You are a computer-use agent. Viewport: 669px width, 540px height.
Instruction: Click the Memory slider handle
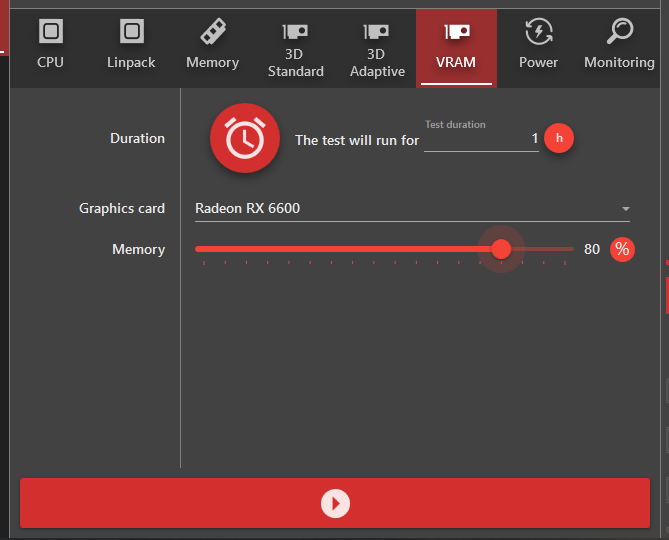coord(501,249)
